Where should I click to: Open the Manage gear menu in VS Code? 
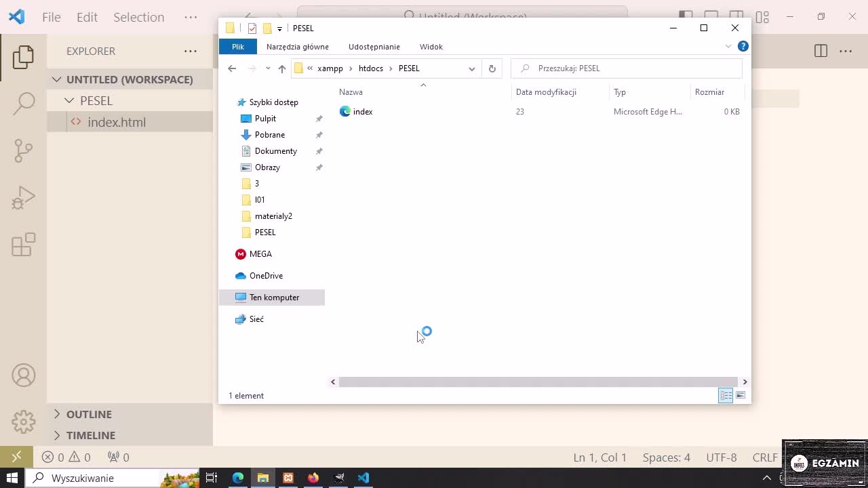(23, 422)
